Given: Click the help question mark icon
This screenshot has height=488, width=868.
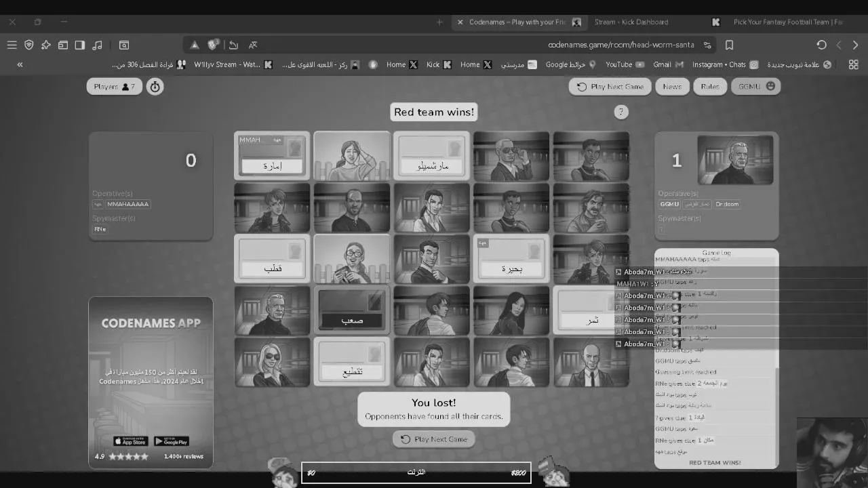Looking at the screenshot, I should (x=621, y=112).
